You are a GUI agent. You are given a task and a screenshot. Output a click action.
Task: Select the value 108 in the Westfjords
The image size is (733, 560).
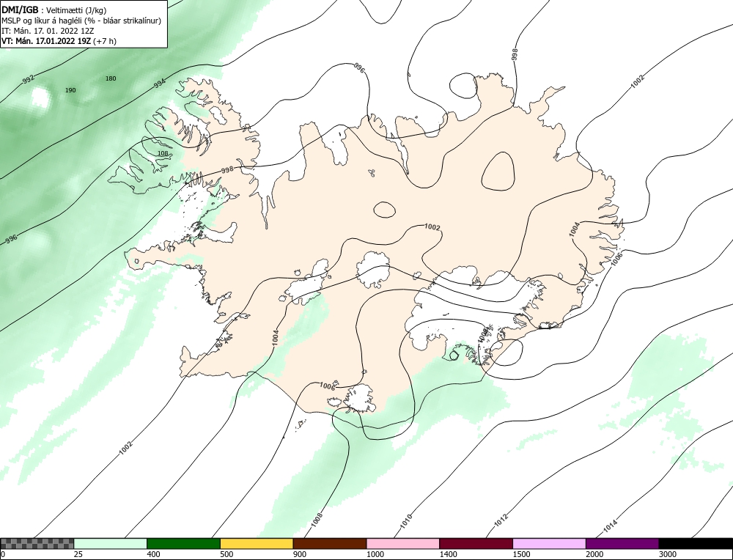(163, 153)
